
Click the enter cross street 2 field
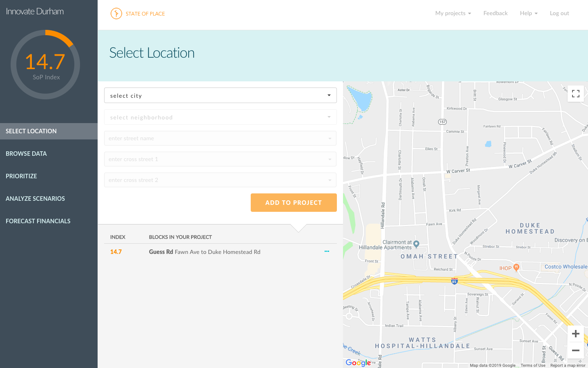pos(220,180)
